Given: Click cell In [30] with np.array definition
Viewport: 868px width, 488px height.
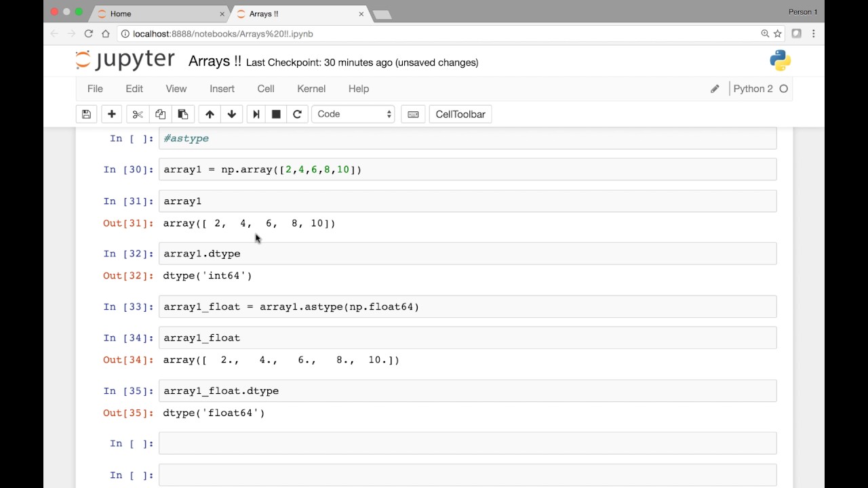Looking at the screenshot, I should point(467,169).
